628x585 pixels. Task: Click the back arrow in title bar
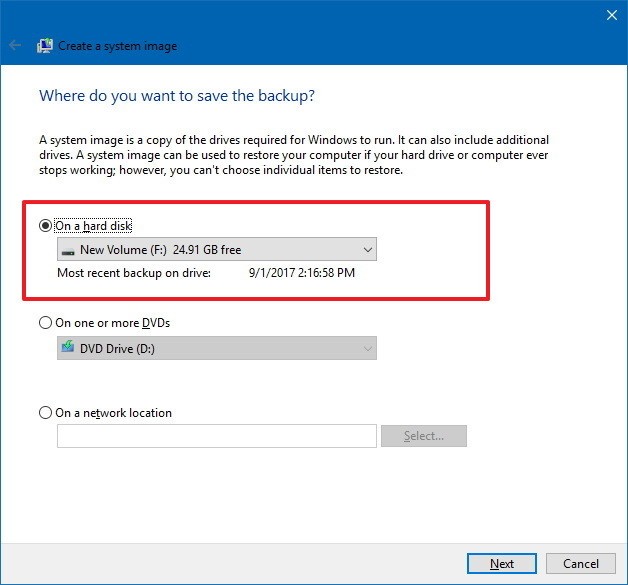click(x=15, y=46)
